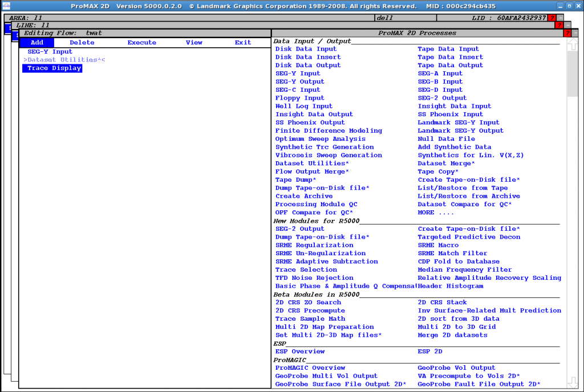The height and width of the screenshot is (392, 584).
Task: Select SEG-A Input process
Action: [440, 73]
